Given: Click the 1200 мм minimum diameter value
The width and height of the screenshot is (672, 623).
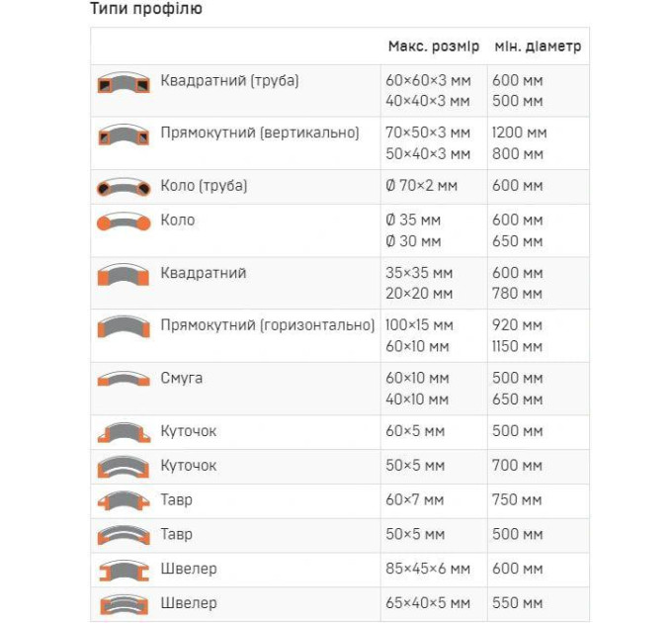Looking at the screenshot, I should [519, 133].
